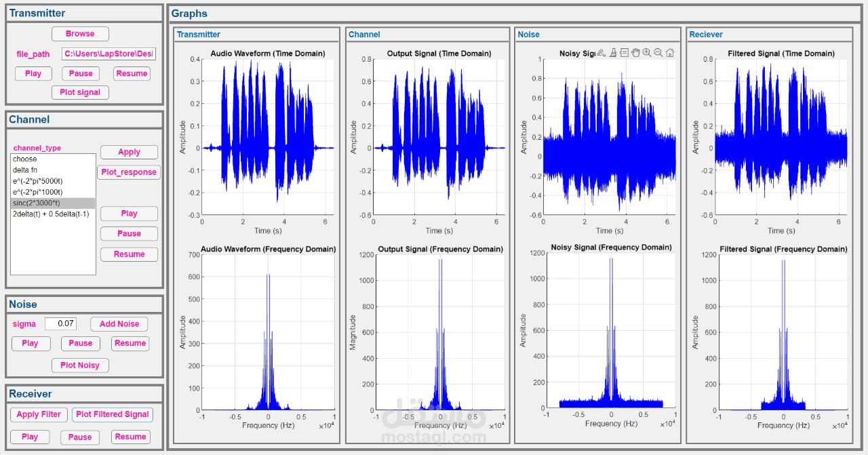868x455 pixels.
Task: Resume audio playback in the Transmitter panel
Action: pos(131,73)
